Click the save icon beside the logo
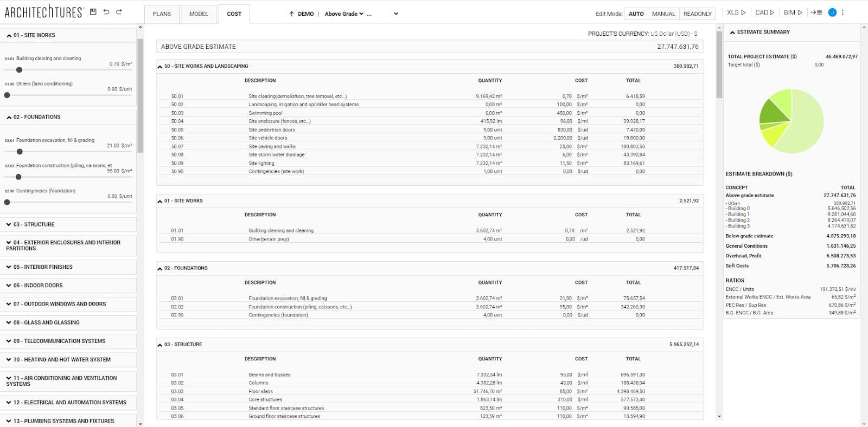The width and height of the screenshot is (868, 427). [x=93, y=12]
